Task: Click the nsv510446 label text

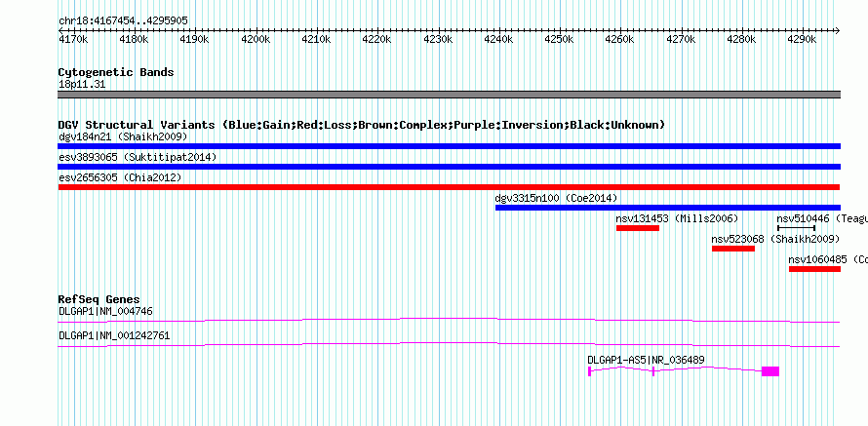Action: pos(804,218)
